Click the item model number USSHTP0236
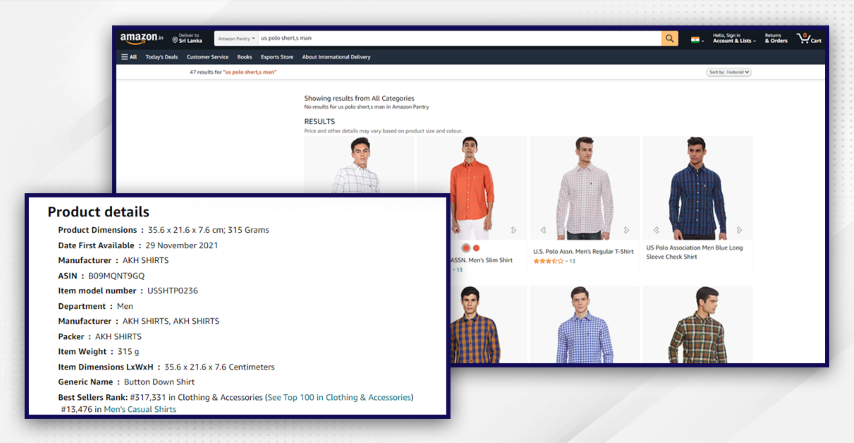The image size is (854, 443). [x=173, y=291]
